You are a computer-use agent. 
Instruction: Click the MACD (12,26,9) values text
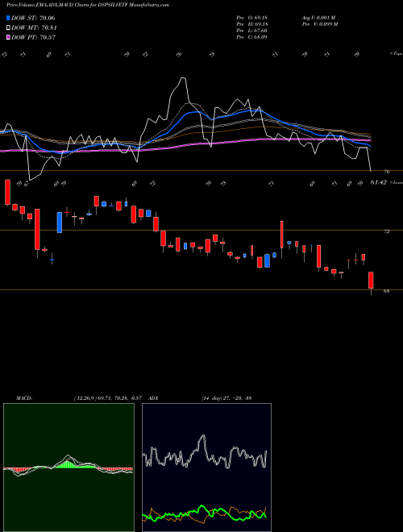point(107,398)
